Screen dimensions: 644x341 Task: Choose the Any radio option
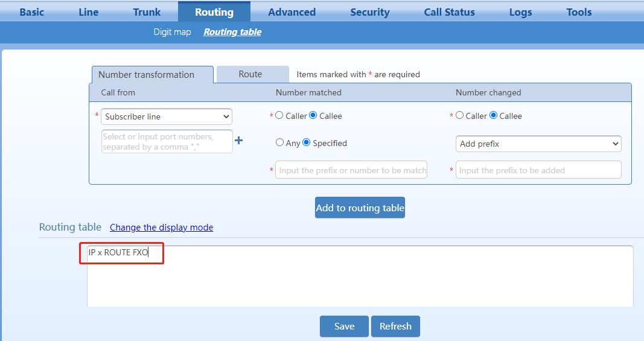(x=279, y=143)
